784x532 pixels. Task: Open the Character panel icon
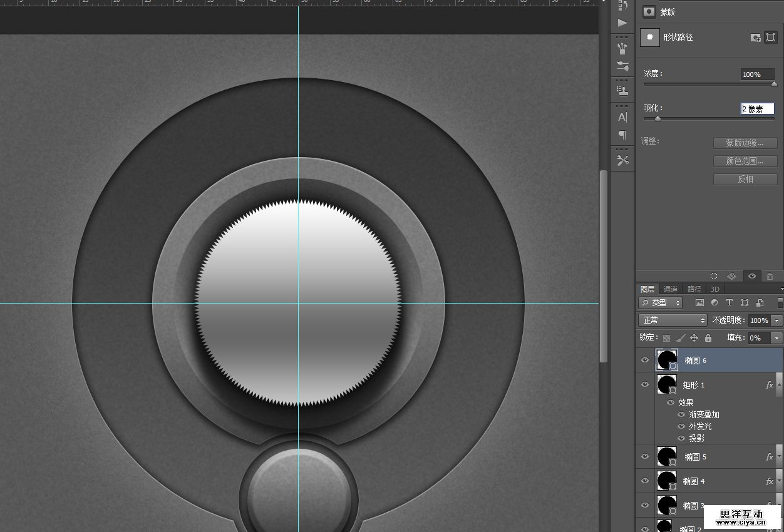[622, 117]
